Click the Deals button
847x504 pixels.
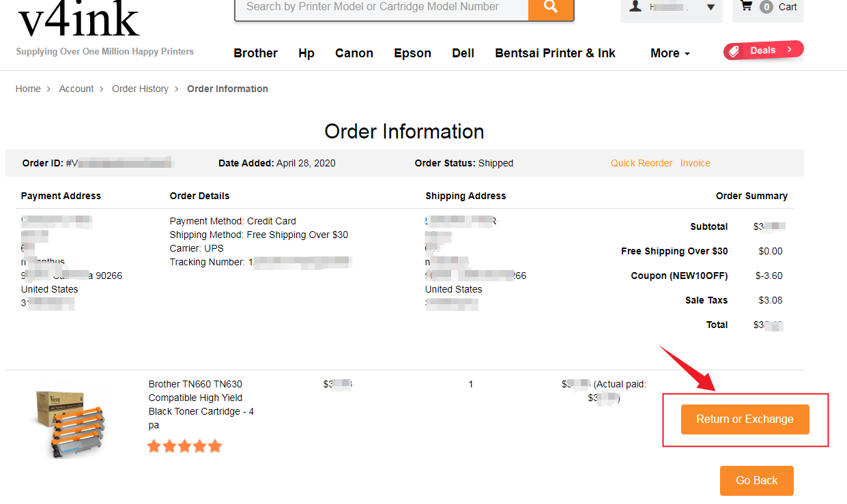coord(763,50)
